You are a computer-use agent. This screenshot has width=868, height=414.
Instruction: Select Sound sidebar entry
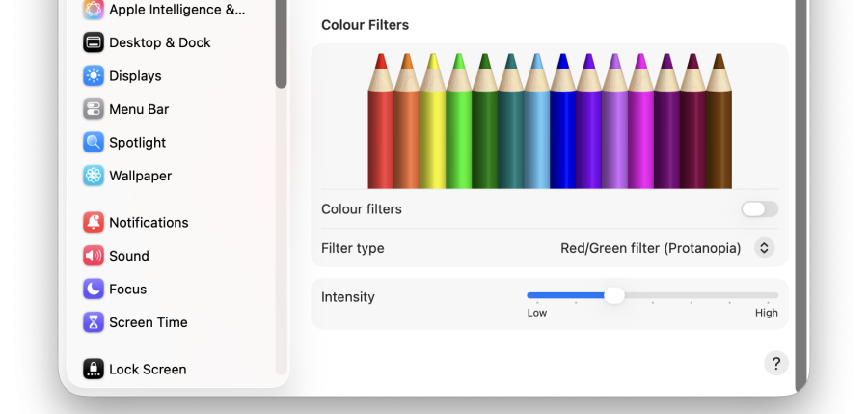[129, 256]
